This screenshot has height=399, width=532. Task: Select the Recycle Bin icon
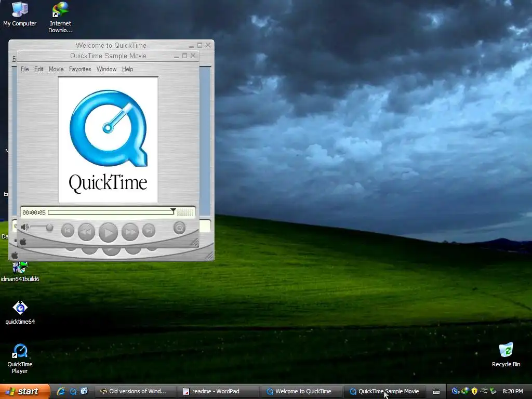506,355
